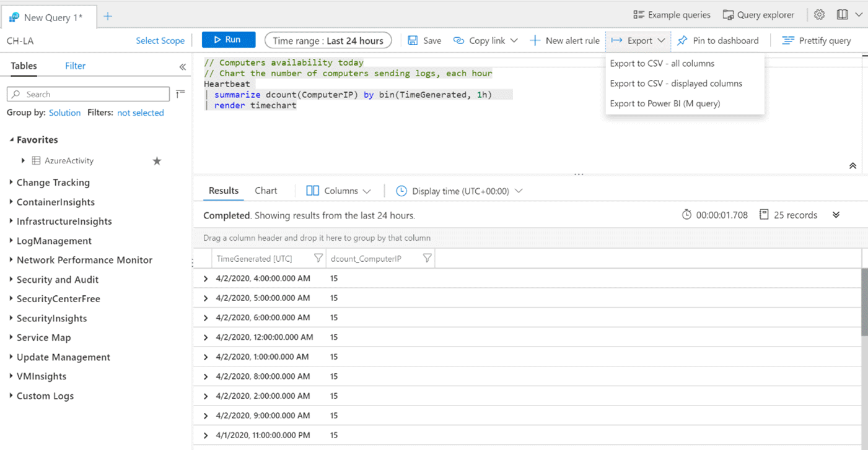The image size is (868, 450).
Task: Run the query
Action: tap(228, 40)
